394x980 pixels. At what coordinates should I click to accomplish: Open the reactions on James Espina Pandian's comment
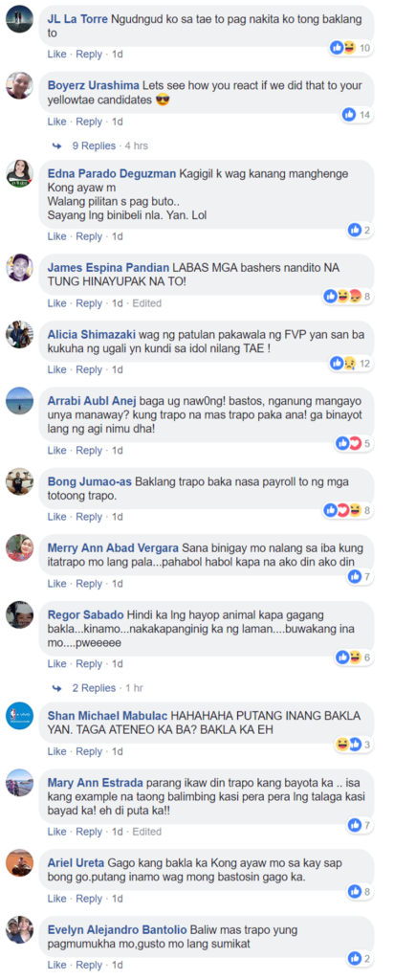point(348,297)
